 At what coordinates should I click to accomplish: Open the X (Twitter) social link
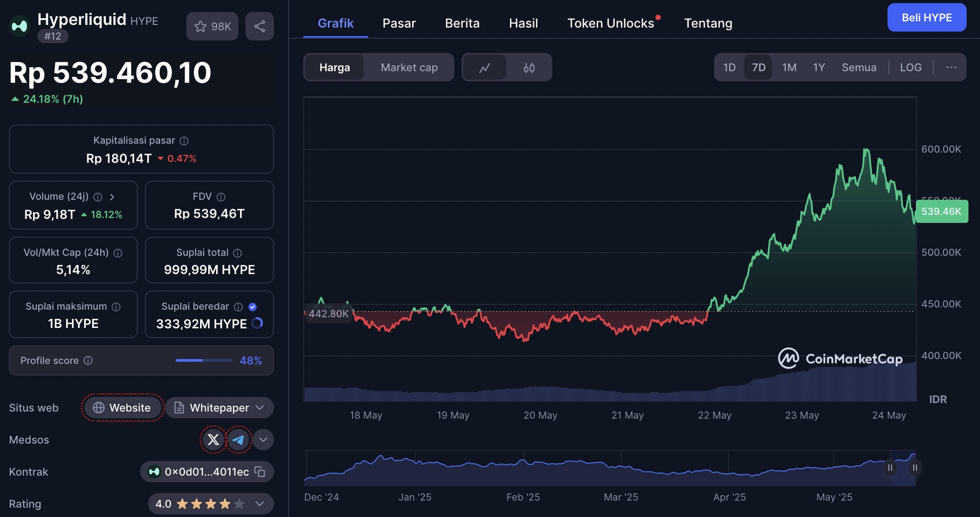click(x=213, y=440)
